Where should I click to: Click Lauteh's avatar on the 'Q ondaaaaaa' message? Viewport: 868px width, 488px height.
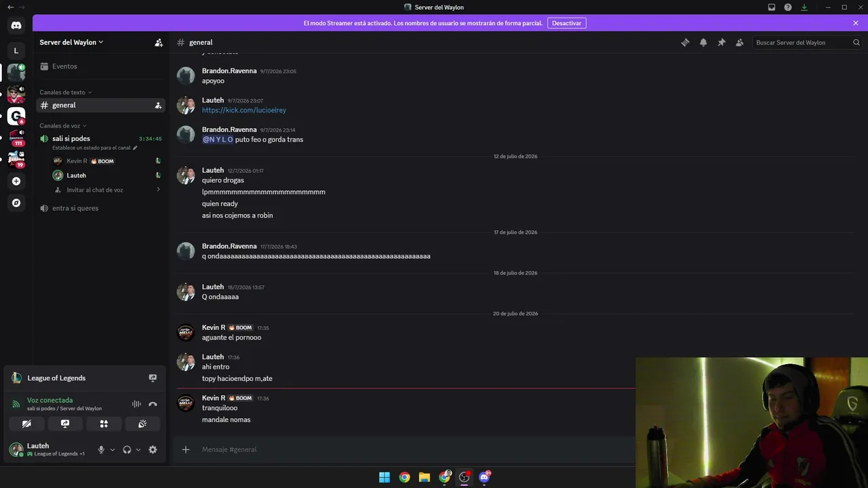[186, 292]
